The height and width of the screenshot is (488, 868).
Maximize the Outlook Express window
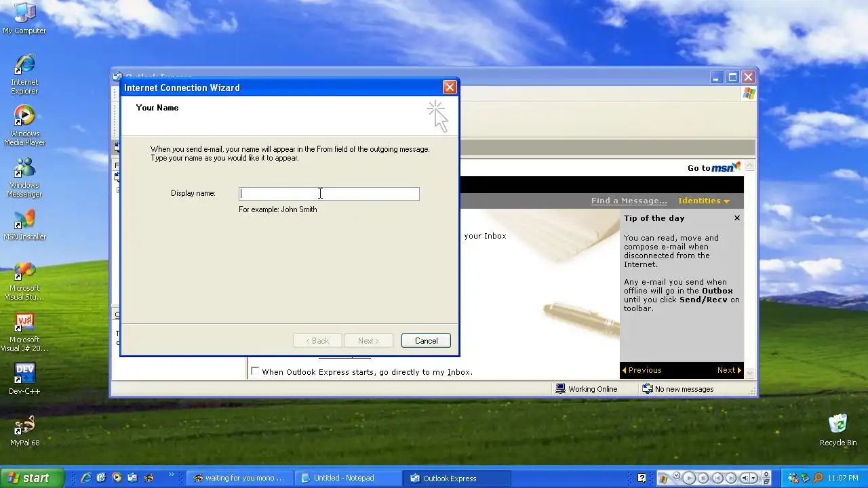(x=732, y=77)
